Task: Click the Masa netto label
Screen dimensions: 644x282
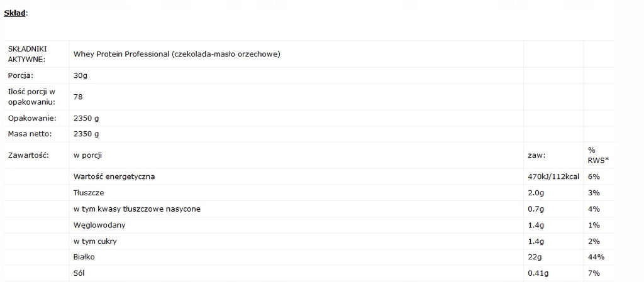Action: tap(30, 134)
